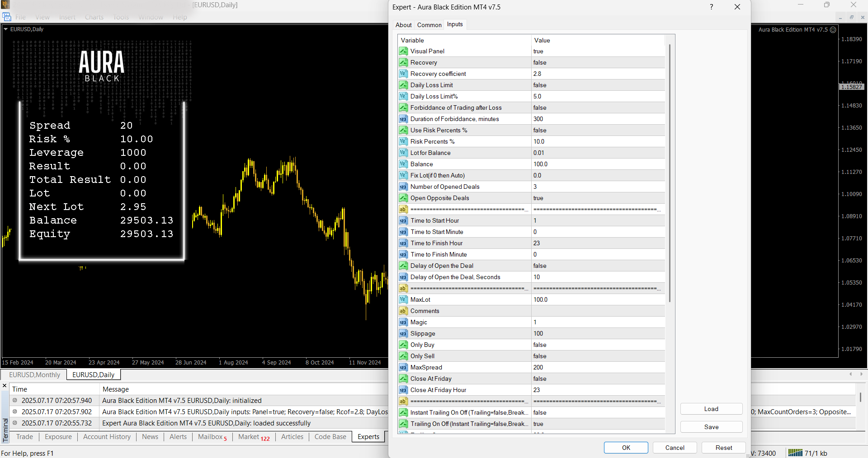Screen dimensions: 868x458
Task: Click the MaxLot variable icon
Action: pos(403,299)
